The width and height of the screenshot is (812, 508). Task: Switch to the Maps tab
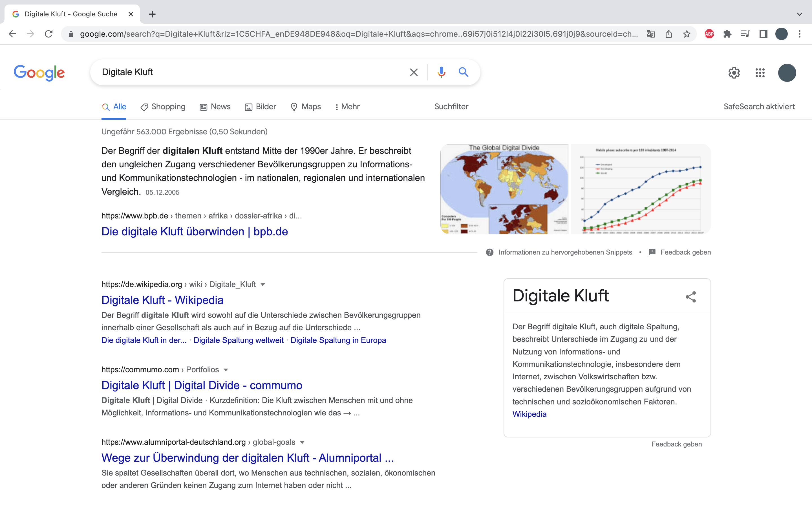(x=306, y=107)
